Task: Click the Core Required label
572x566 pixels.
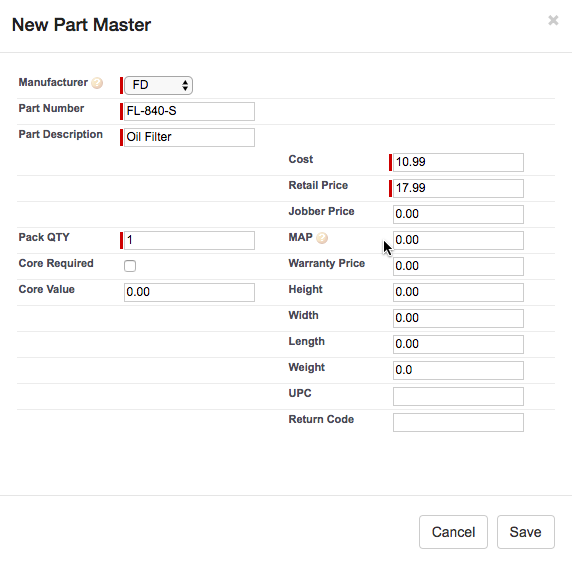Action: pos(56,263)
